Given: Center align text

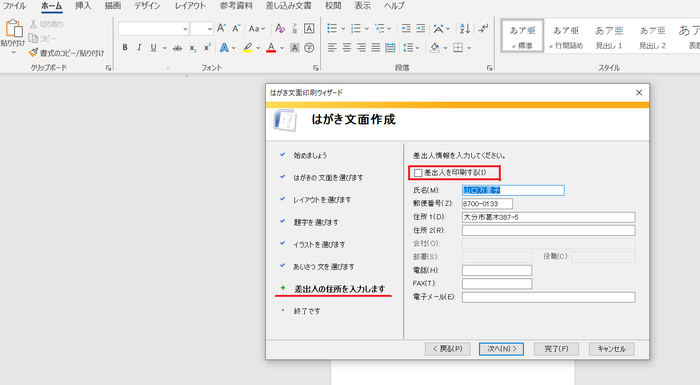Looking at the screenshot, I should click(346, 47).
